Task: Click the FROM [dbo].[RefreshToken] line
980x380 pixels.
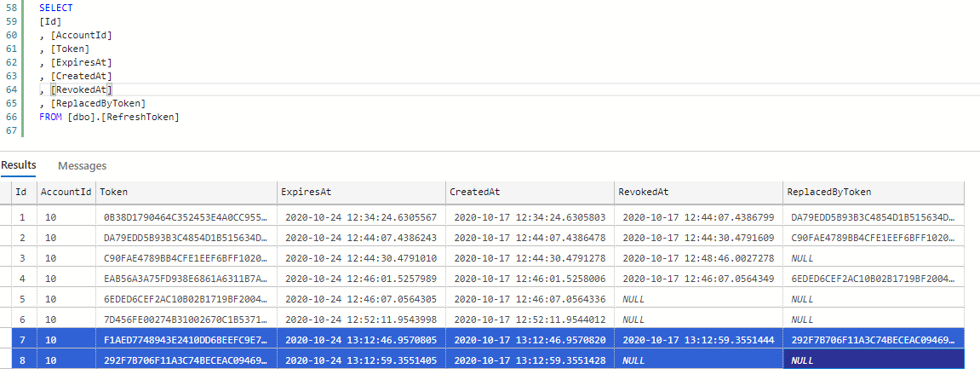Action: coord(109,117)
